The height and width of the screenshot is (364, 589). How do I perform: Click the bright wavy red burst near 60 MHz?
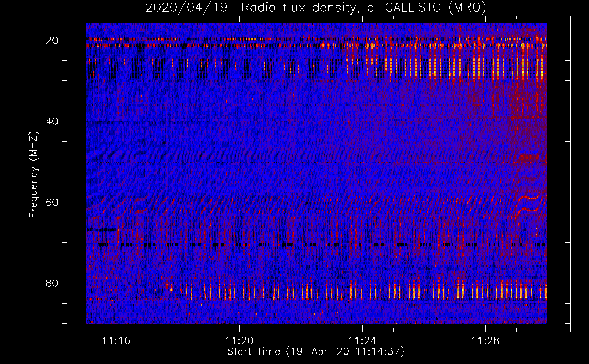click(x=528, y=204)
